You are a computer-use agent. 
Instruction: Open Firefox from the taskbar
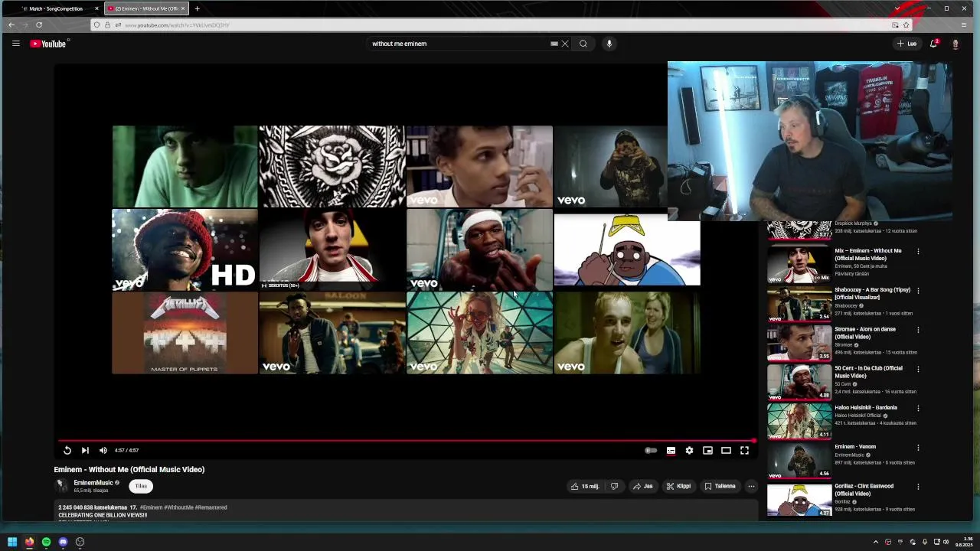29,542
